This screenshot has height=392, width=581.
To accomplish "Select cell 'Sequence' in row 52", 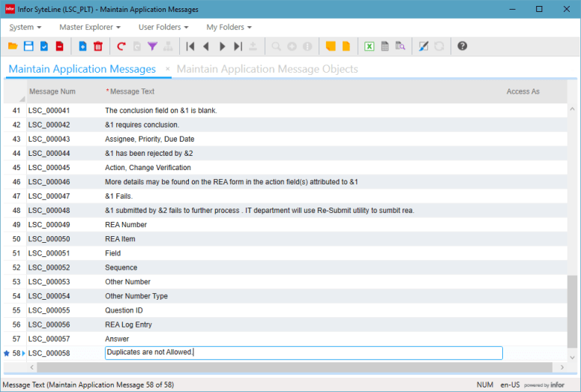I will click(304, 268).
